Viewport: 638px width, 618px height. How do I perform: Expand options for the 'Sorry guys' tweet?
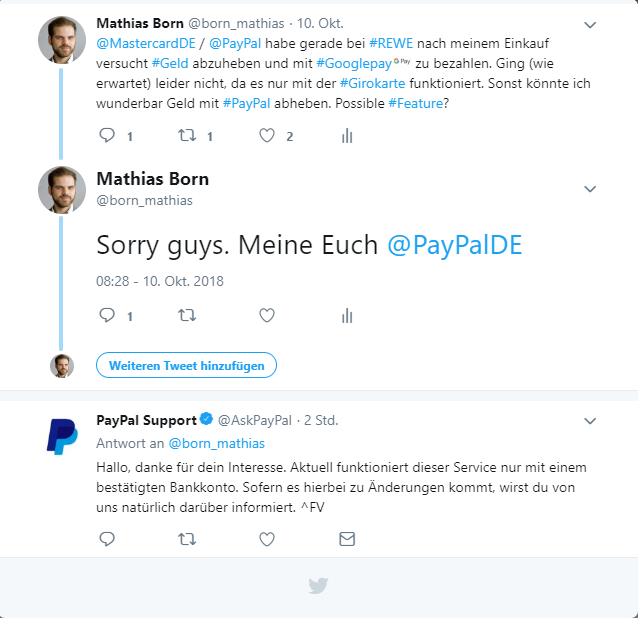590,188
